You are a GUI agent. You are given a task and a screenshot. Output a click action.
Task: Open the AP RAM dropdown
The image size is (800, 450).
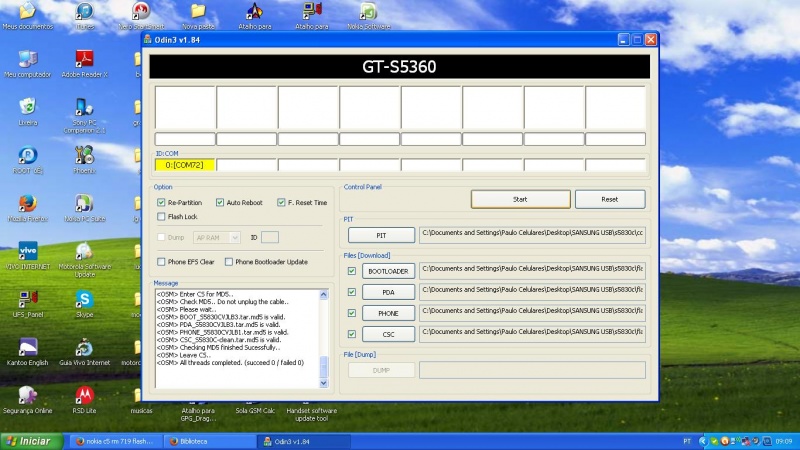[x=216, y=237]
